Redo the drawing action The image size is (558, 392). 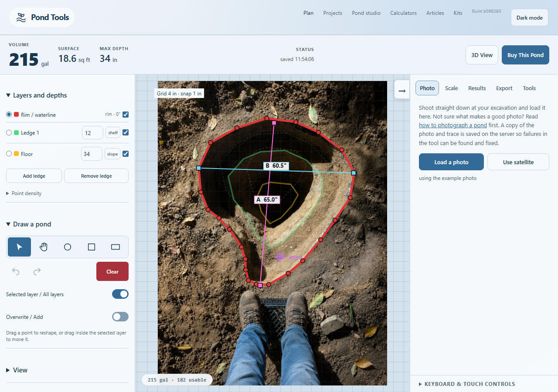coord(37,271)
